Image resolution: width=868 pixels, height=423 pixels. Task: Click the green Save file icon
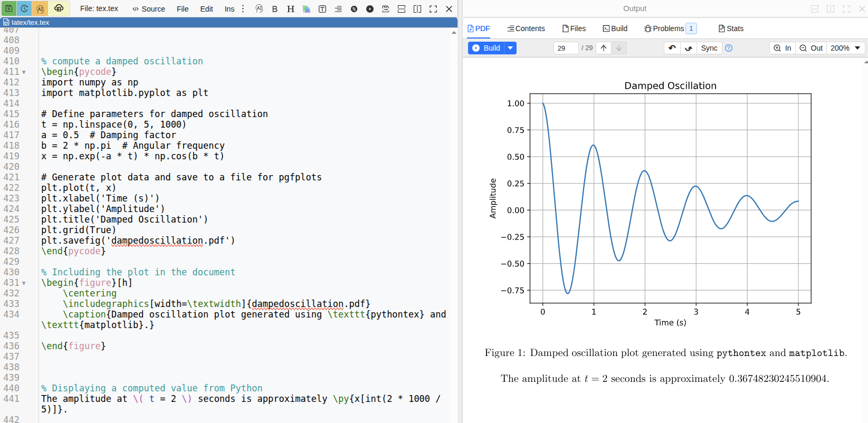coord(9,8)
